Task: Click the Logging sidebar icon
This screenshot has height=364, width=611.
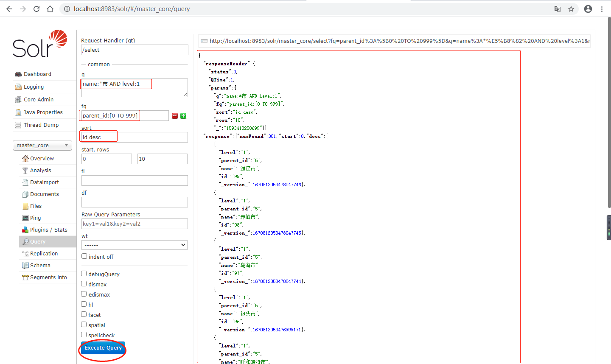Action: (x=18, y=87)
